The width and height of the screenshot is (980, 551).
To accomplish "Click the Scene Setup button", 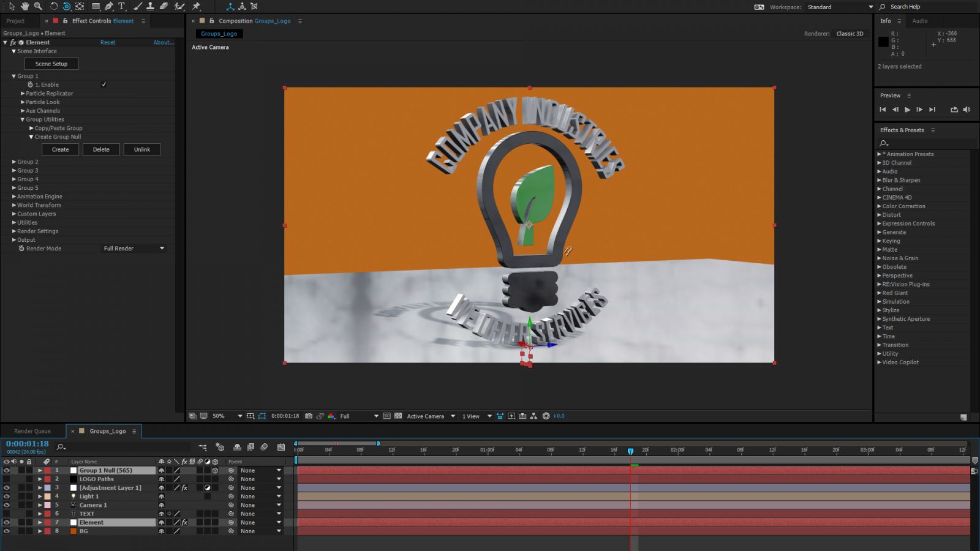I will coord(51,64).
